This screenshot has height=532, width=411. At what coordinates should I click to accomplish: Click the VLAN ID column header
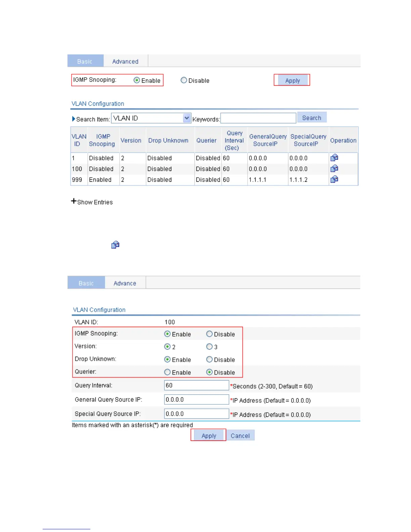79,140
